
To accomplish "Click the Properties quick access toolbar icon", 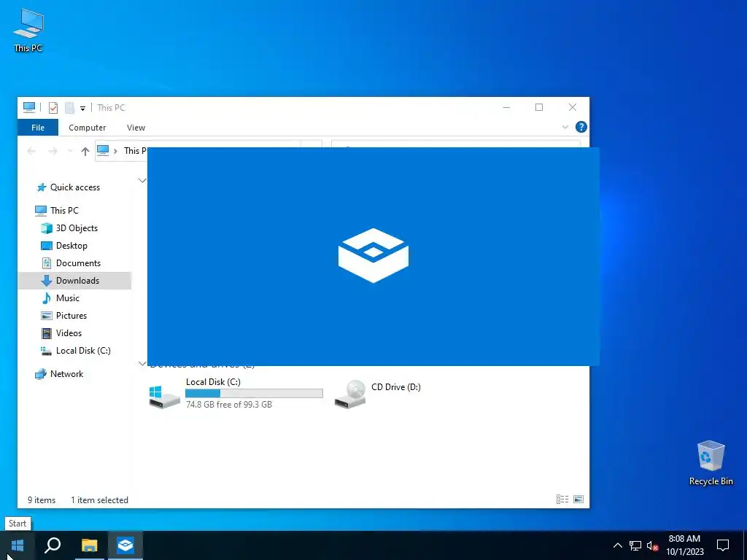I will point(53,108).
